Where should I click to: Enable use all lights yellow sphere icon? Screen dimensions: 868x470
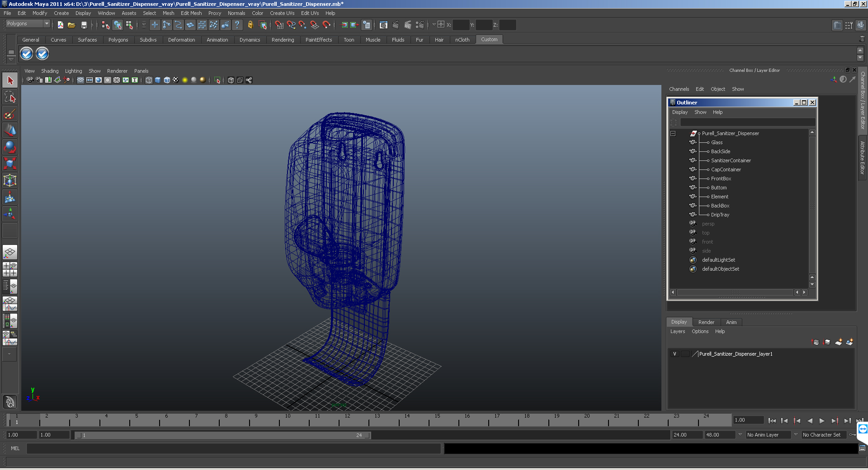pyautogui.click(x=185, y=80)
